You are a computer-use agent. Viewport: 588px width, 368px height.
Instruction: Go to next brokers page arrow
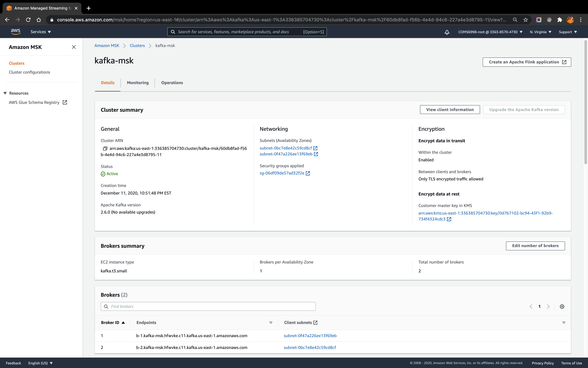(x=548, y=306)
